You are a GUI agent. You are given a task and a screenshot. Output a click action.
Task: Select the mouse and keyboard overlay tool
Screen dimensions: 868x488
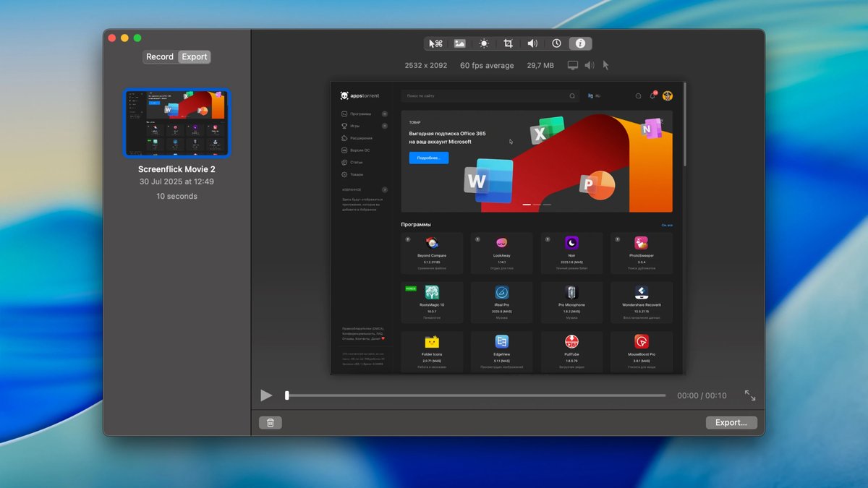[435, 43]
